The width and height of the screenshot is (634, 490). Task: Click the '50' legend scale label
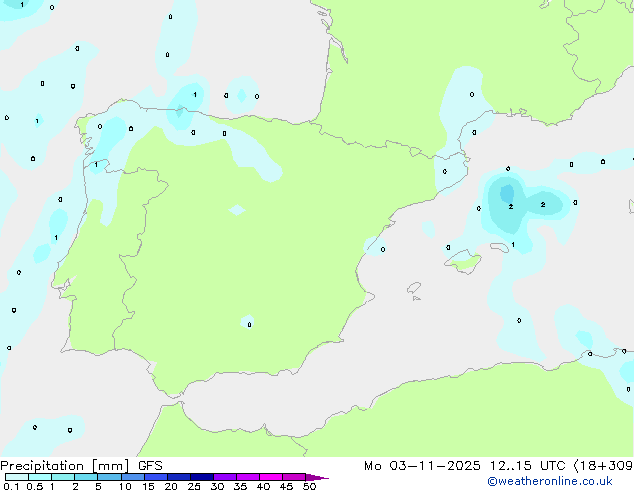click(309, 486)
